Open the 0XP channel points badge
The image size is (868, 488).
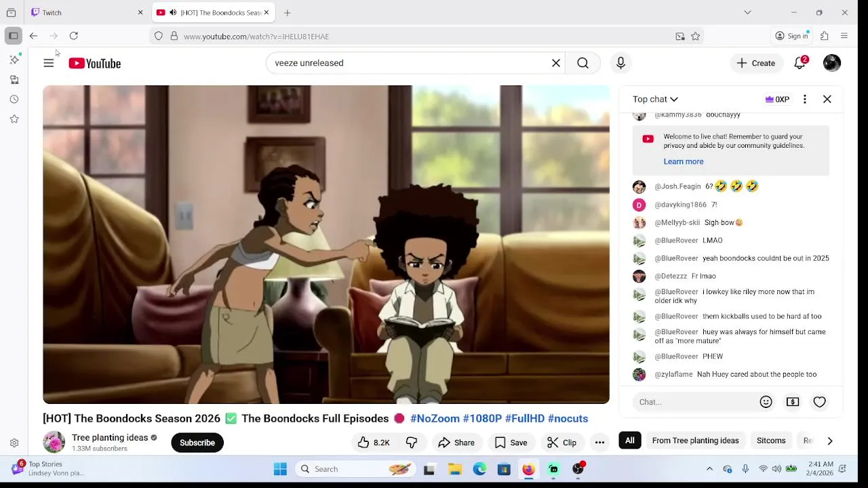coord(777,99)
